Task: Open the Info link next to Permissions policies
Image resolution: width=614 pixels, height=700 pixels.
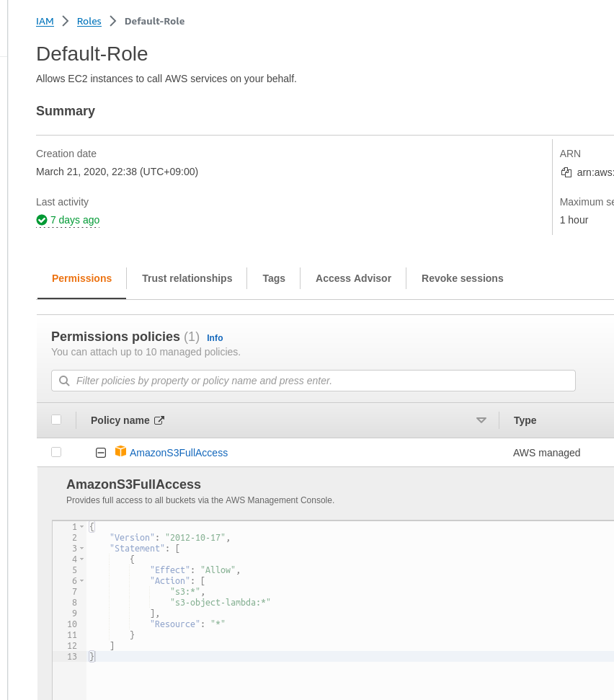Action: (x=215, y=338)
